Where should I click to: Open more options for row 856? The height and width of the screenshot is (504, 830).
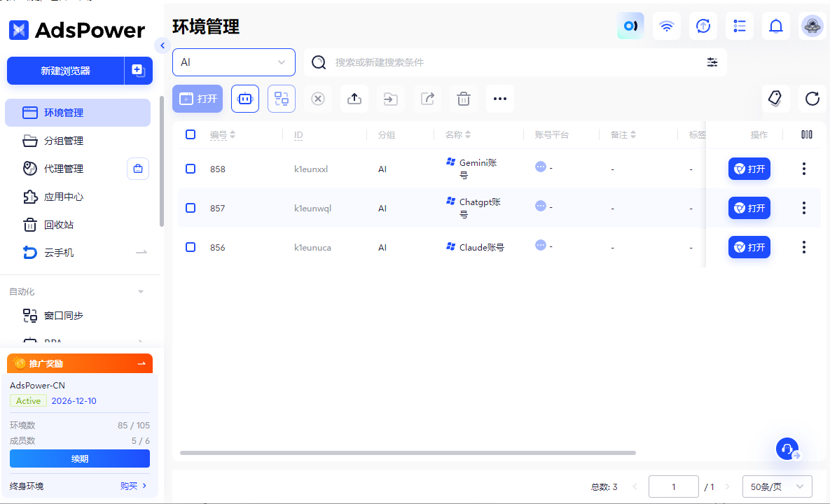[x=803, y=247]
